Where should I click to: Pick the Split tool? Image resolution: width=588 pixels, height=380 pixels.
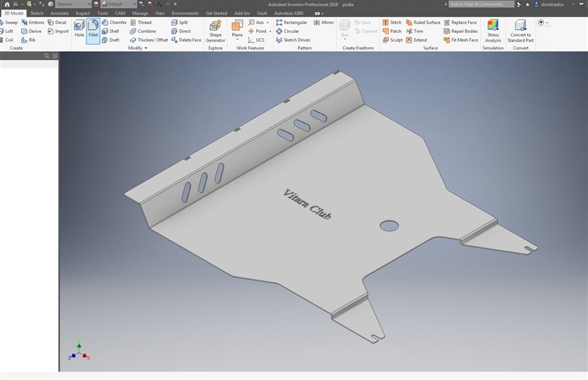coord(179,23)
